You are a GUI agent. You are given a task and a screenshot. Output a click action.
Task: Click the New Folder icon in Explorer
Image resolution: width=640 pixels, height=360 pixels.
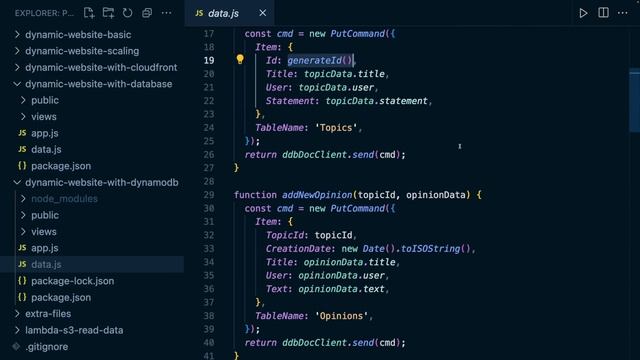pos(108,13)
